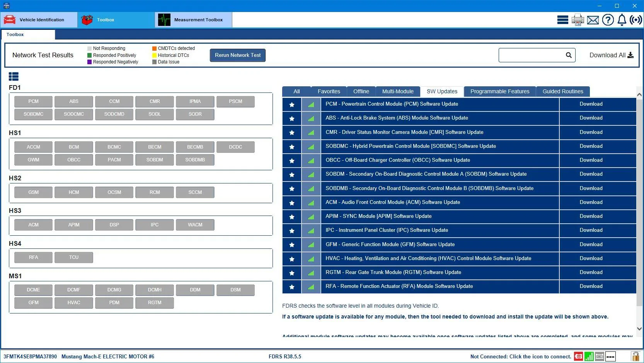644x363 pixels.
Task: Select the Favorites filter tab
Action: click(329, 91)
